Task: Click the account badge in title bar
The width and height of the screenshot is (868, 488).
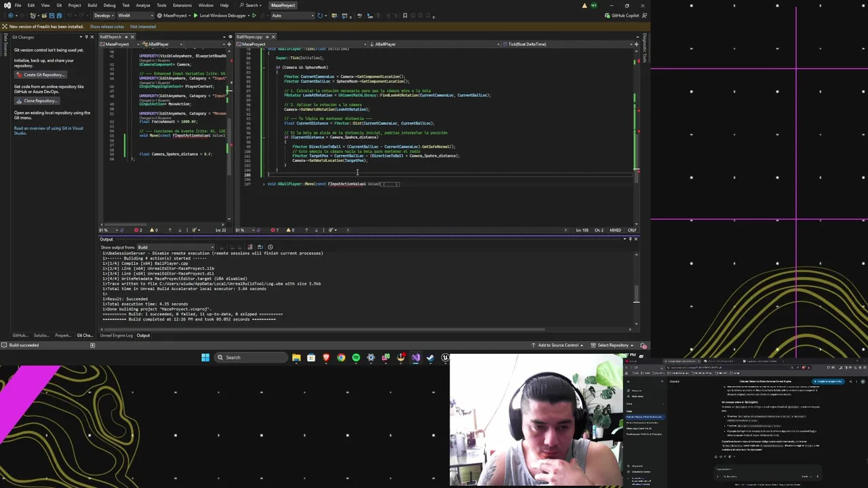Action: pyautogui.click(x=594, y=5)
